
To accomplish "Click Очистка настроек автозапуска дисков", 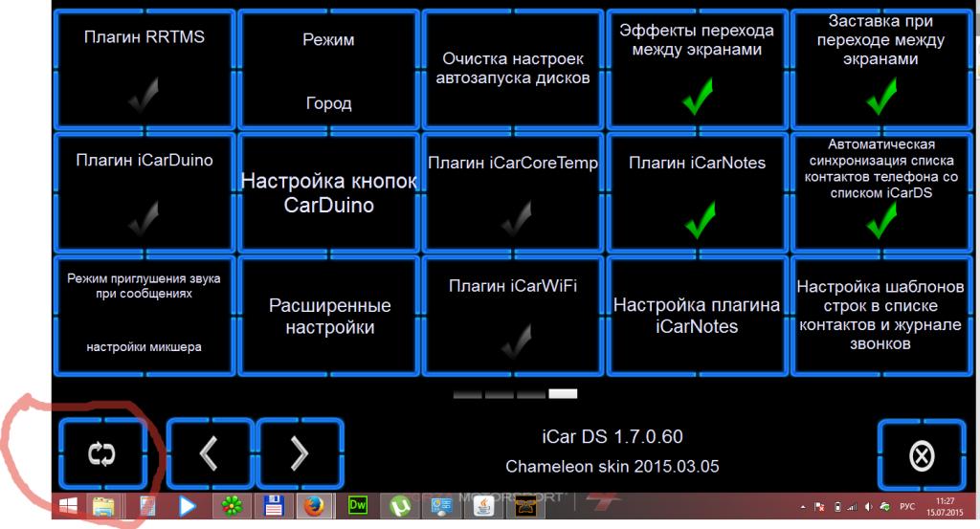I will pyautogui.click(x=513, y=71).
